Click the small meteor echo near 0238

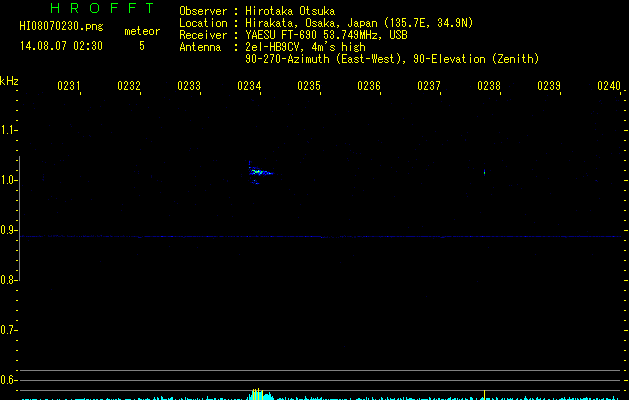tap(485, 172)
